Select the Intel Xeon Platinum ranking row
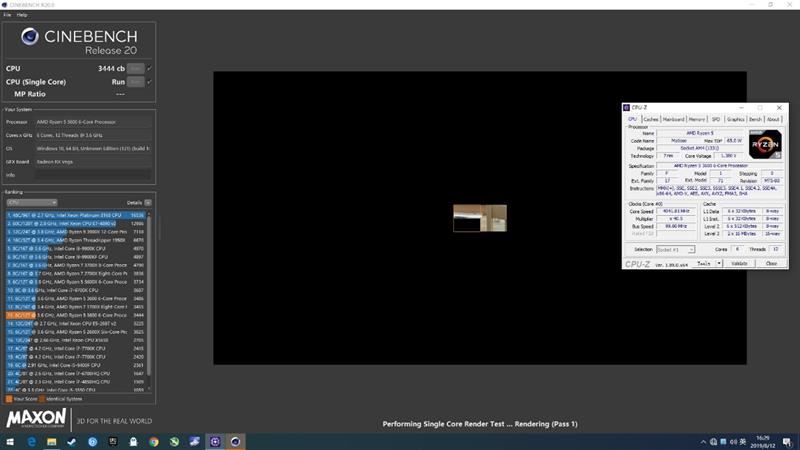The height and width of the screenshot is (450, 800). click(76, 215)
